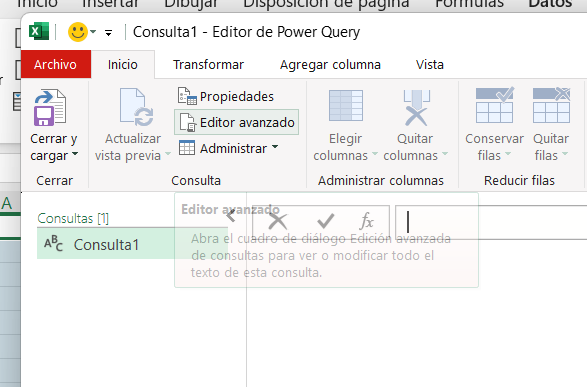
Task: Expand the Cerrar y cargar dropdown
Action: tap(75, 154)
